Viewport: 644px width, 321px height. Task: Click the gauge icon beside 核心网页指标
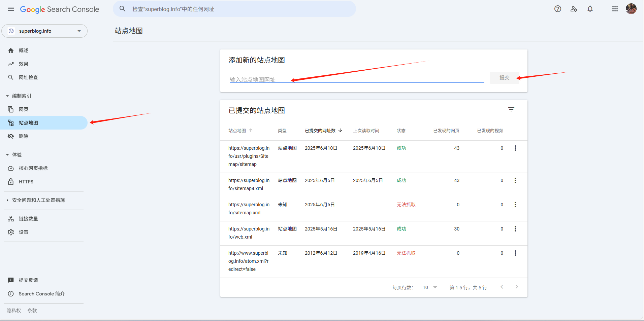click(11, 168)
